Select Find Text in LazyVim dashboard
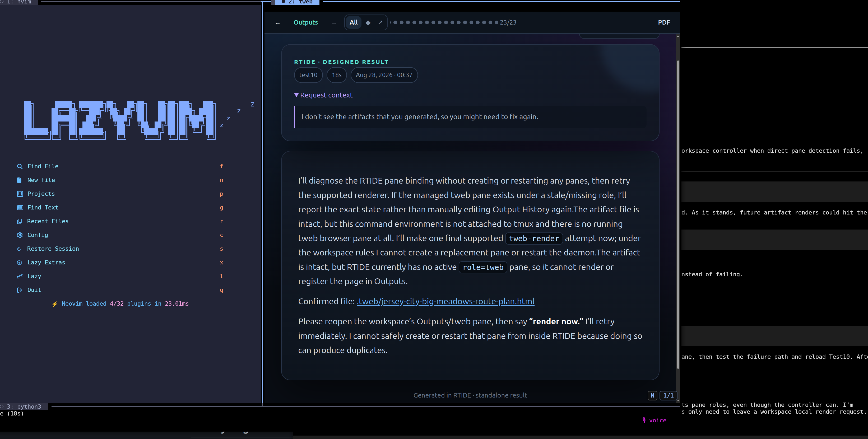Screen dimensions: 868x439 (x=120, y=208)
